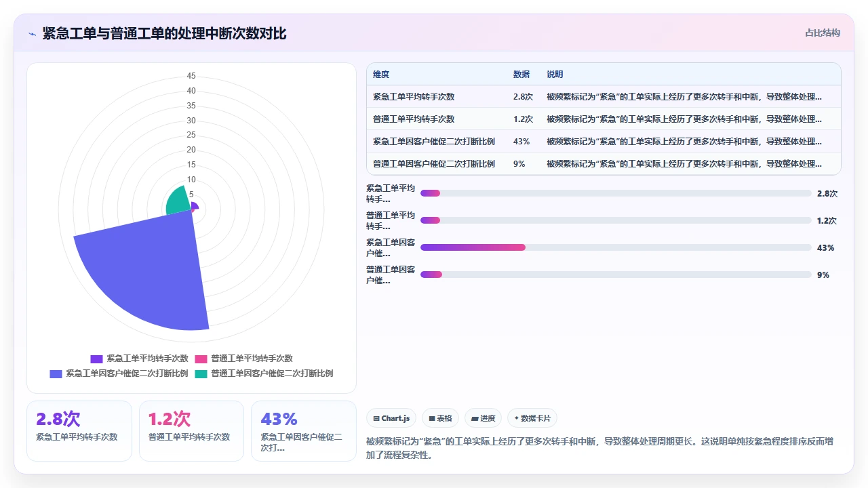Image resolution: width=868 pixels, height=488 pixels.
Task: Click the summary paragraph below the tags
Action: point(600,448)
